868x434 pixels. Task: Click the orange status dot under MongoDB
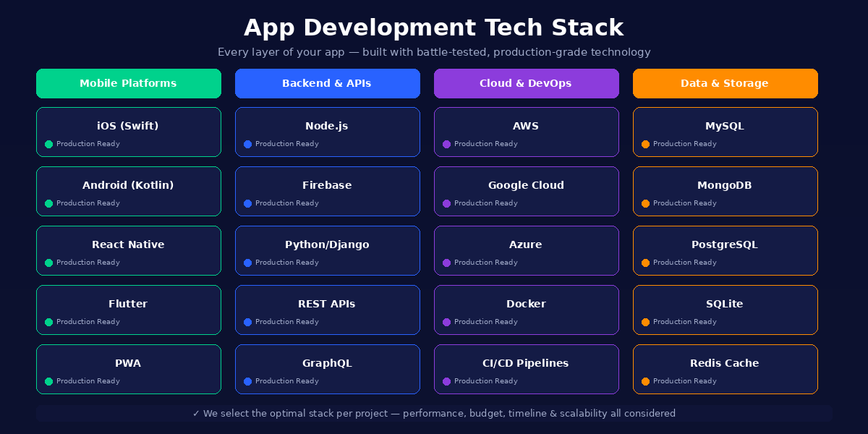(646, 203)
